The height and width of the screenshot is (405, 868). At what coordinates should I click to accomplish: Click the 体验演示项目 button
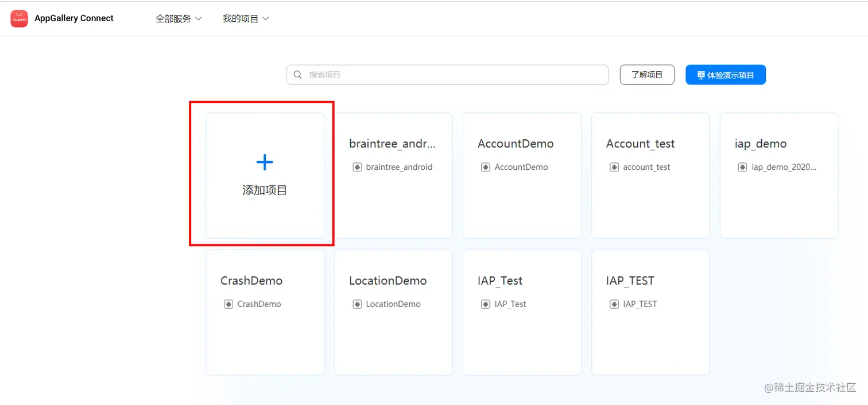[726, 75]
